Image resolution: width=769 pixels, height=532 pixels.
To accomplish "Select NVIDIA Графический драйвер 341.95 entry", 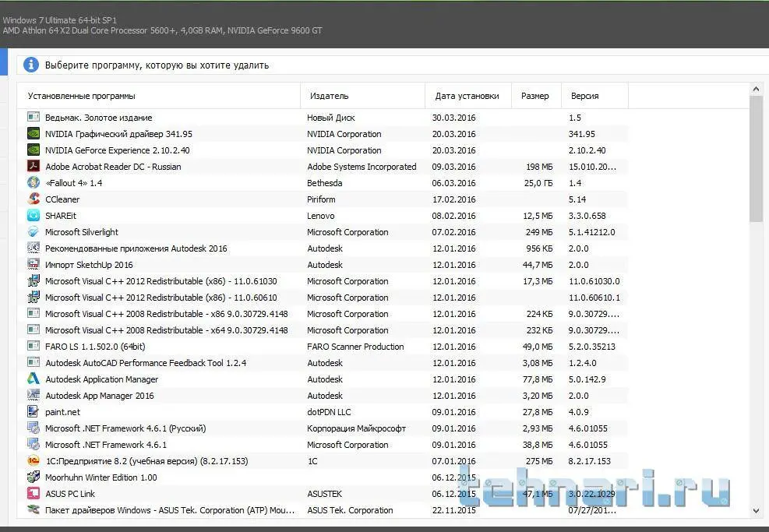I will [118, 134].
